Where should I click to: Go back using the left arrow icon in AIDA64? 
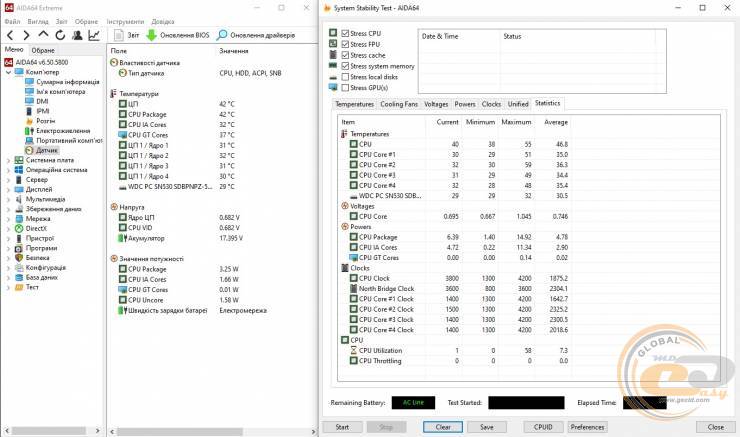(x=10, y=35)
